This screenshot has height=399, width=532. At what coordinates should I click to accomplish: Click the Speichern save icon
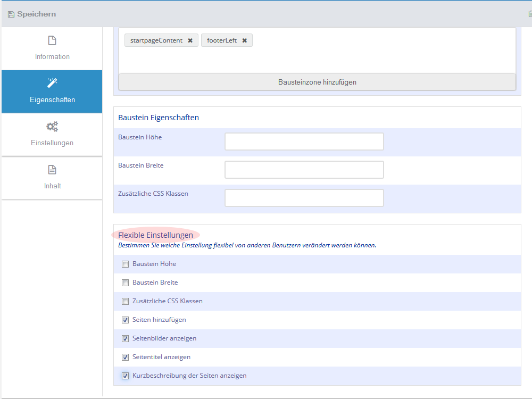(11, 14)
